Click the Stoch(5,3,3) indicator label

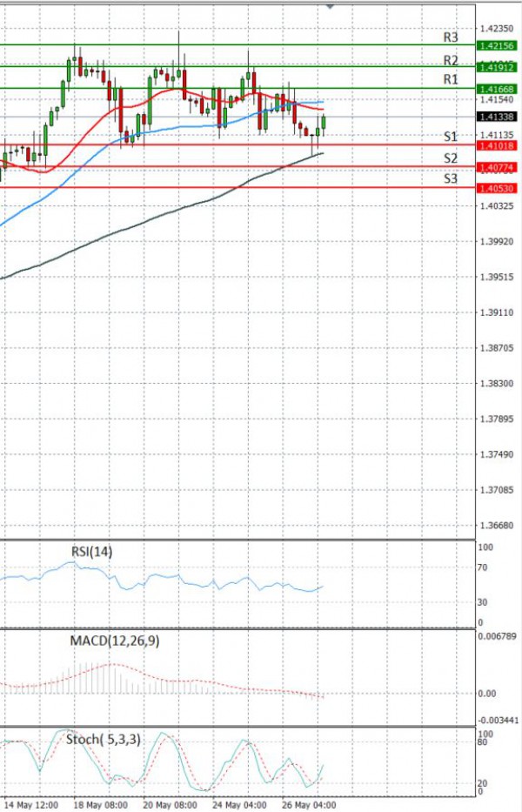[103, 740]
